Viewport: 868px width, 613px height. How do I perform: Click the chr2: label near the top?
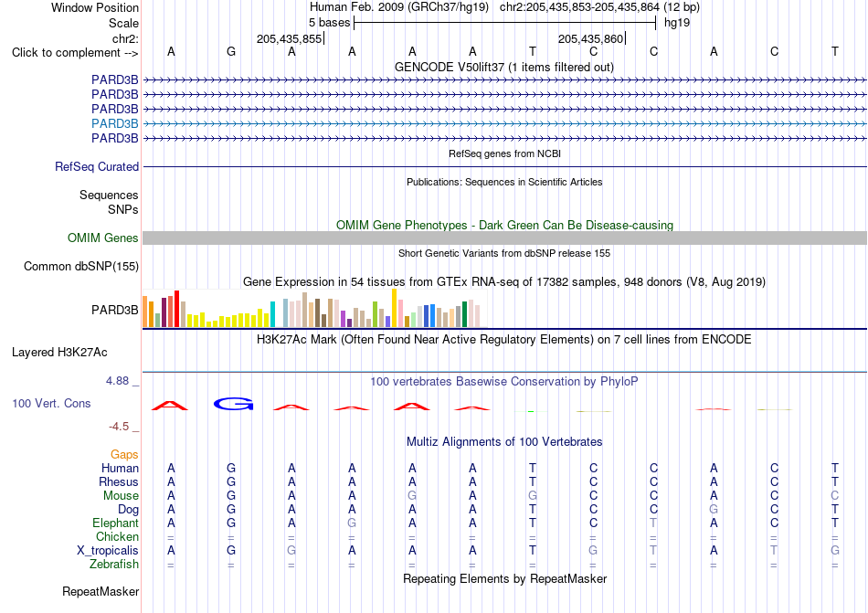(x=125, y=38)
